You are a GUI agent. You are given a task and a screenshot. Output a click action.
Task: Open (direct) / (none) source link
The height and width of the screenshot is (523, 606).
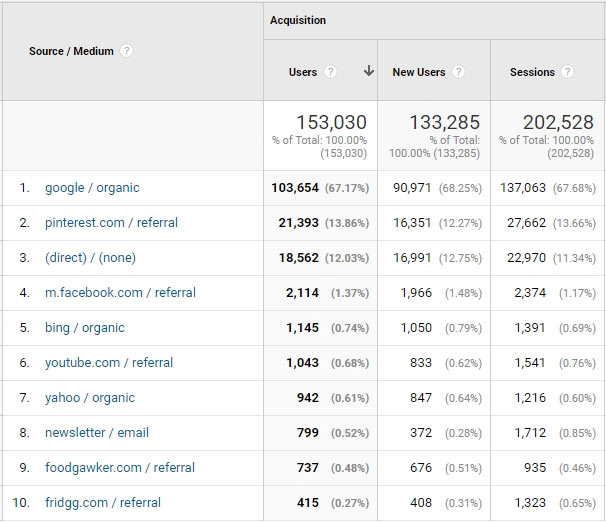(90, 258)
